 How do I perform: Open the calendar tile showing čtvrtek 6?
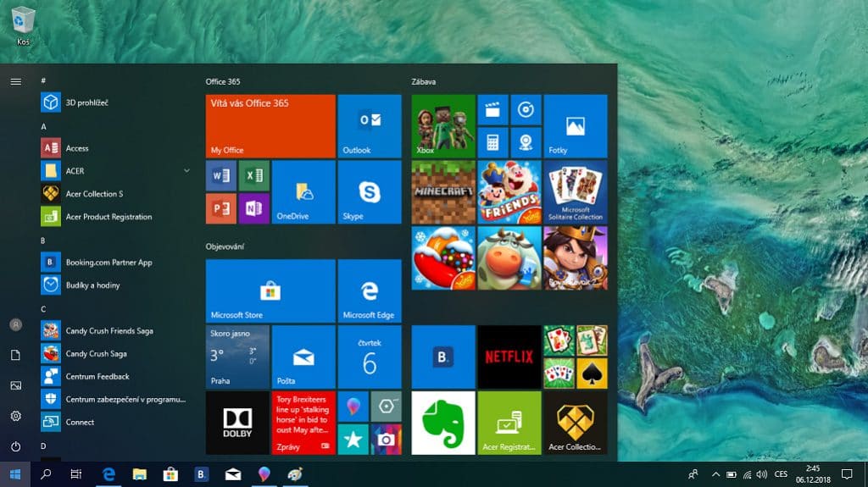tap(370, 357)
